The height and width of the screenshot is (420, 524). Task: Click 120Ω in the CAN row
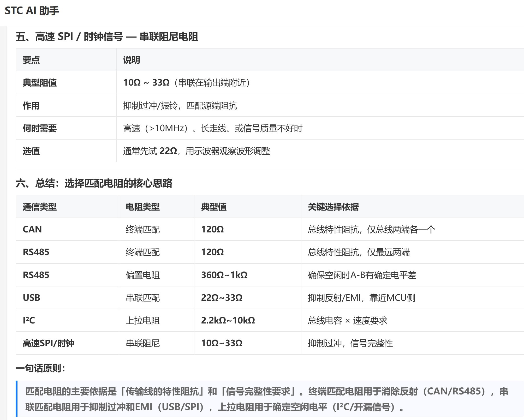pyautogui.click(x=212, y=229)
